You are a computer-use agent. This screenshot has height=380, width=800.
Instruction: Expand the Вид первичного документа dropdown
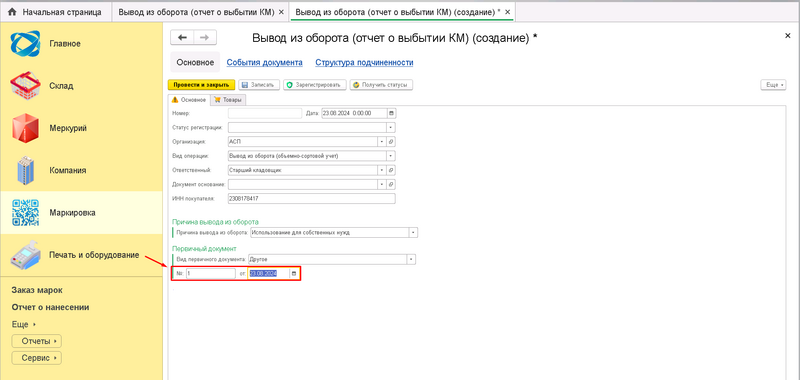pos(411,260)
